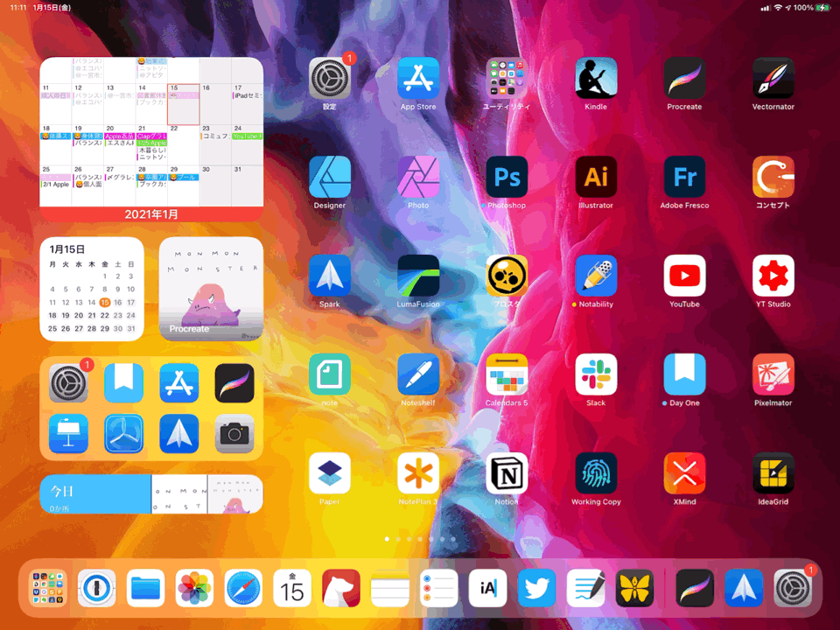Open the Kindle app
The height and width of the screenshot is (630, 840).
pyautogui.click(x=596, y=78)
